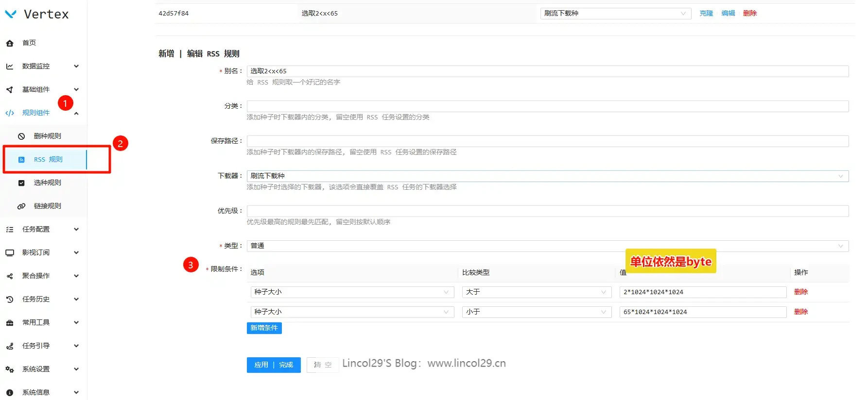Open the 类型 dropdown showing 普通
Viewport: 868px width, 400px height.
pos(547,246)
